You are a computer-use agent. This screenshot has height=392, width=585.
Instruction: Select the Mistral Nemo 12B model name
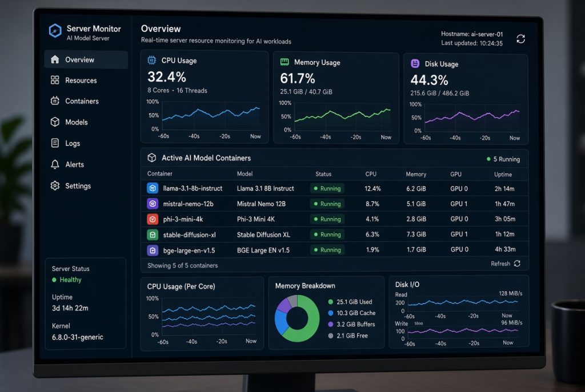[x=261, y=204]
